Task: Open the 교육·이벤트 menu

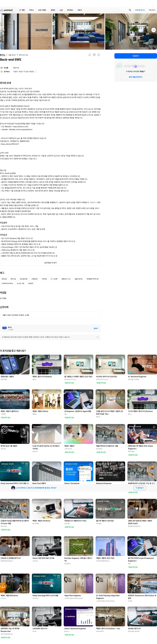Action: click(42, 10)
